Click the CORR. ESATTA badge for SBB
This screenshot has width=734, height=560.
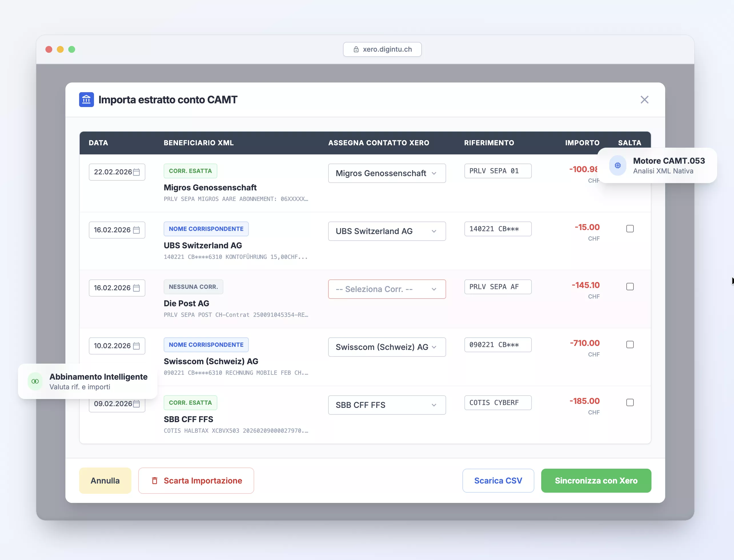click(x=190, y=403)
